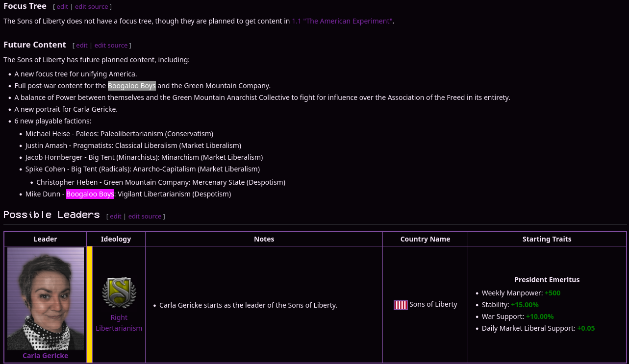This screenshot has width=629, height=364.
Task: Click the Possible Leaders section heading
Action: (51, 215)
